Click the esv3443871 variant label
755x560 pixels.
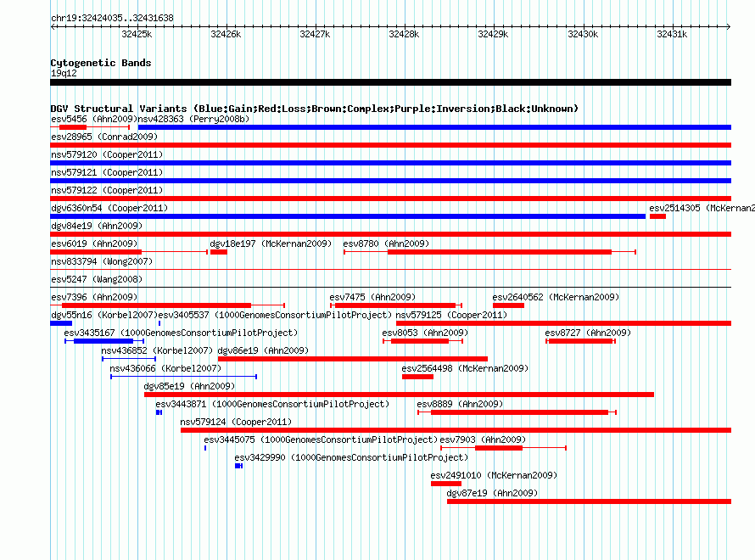[272, 404]
